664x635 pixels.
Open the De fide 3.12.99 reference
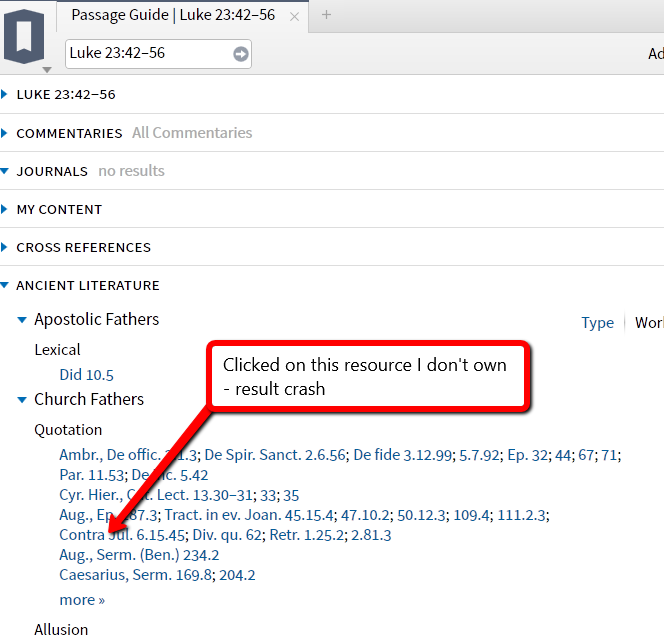point(402,455)
